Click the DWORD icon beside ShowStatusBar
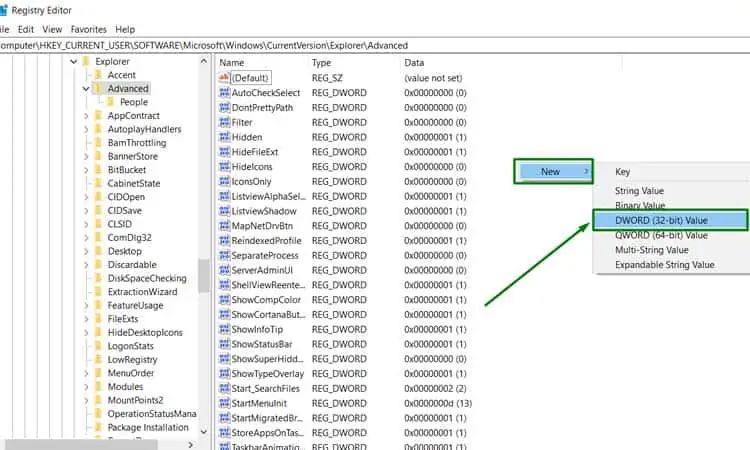This screenshot has width=750, height=450. (225, 344)
